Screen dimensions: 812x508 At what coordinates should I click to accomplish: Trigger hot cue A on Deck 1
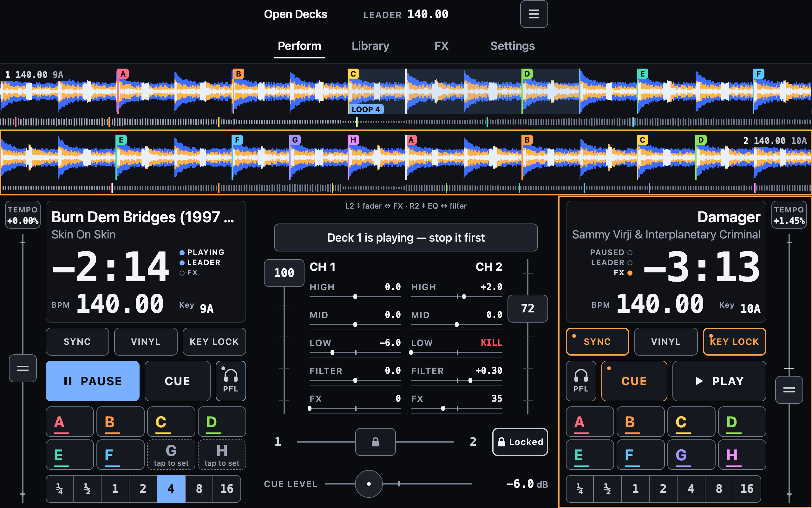point(70,422)
